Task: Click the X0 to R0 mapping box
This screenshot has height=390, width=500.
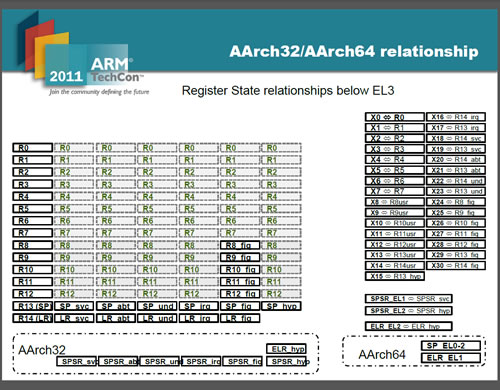Action: pyautogui.click(x=395, y=117)
